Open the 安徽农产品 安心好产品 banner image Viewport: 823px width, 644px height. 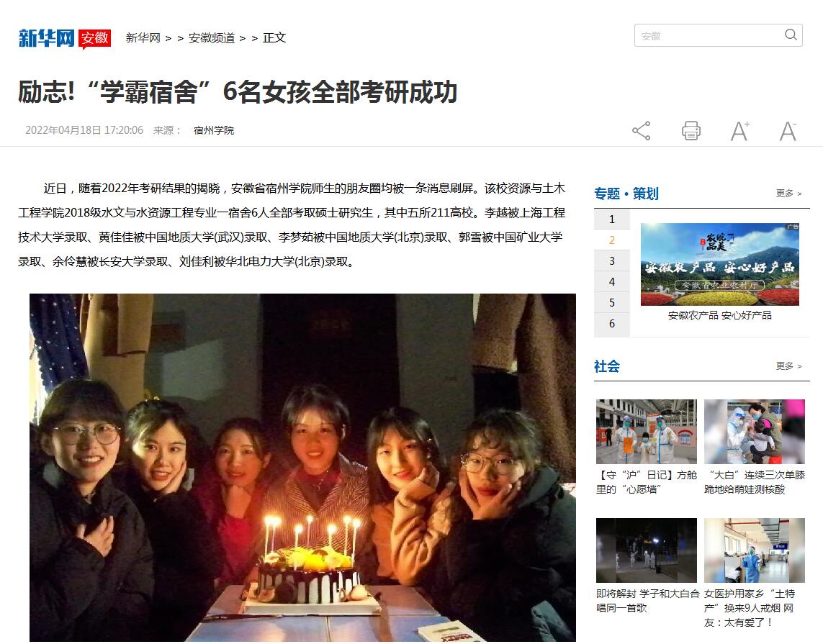click(x=719, y=264)
